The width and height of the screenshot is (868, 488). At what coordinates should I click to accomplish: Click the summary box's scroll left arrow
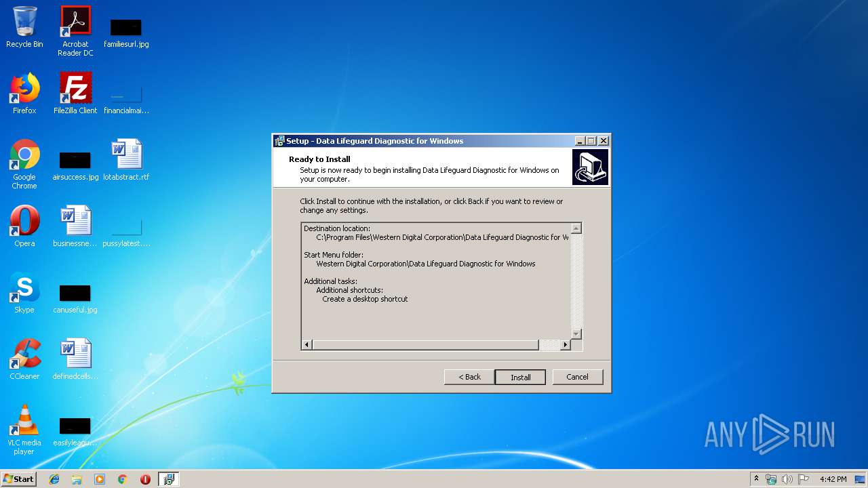(307, 345)
